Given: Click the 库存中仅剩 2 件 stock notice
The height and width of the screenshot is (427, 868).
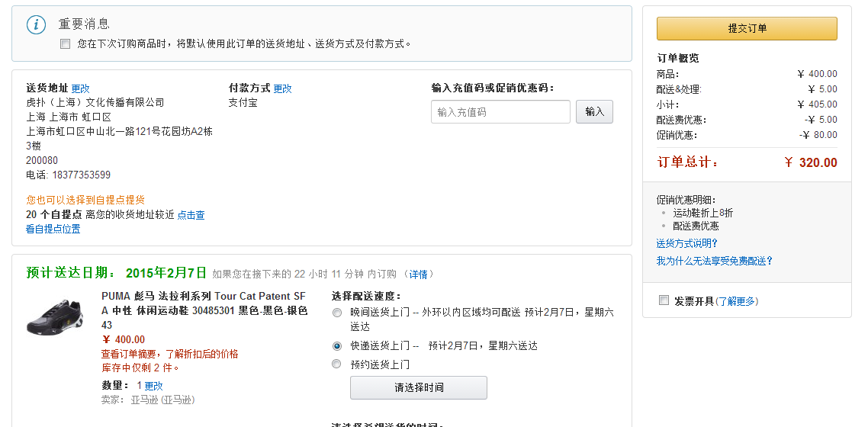Looking at the screenshot, I should (140, 368).
